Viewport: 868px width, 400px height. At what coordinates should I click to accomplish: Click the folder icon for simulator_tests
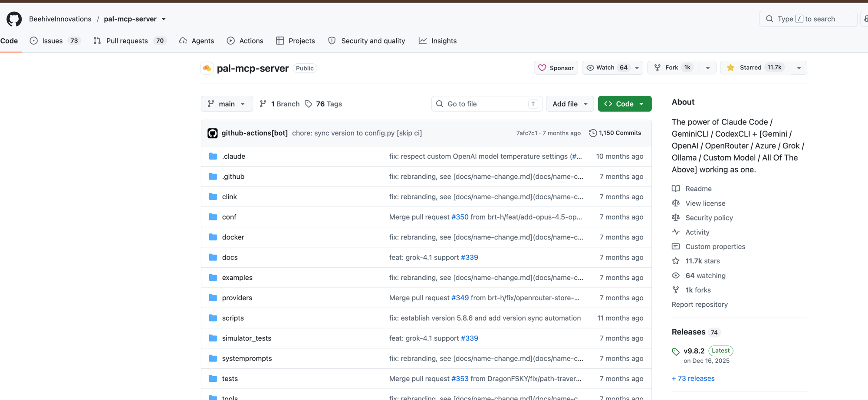(213, 338)
